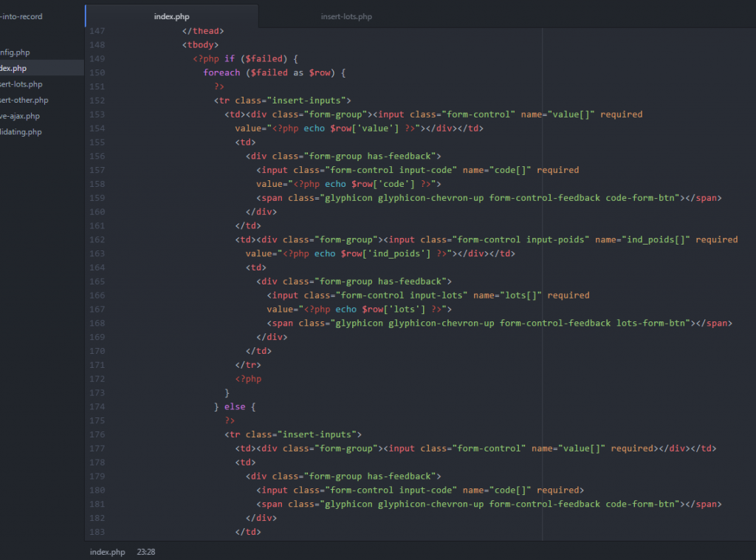Switch to the insert-lots.php tab
Image resolution: width=756 pixels, height=560 pixels.
pyautogui.click(x=346, y=16)
